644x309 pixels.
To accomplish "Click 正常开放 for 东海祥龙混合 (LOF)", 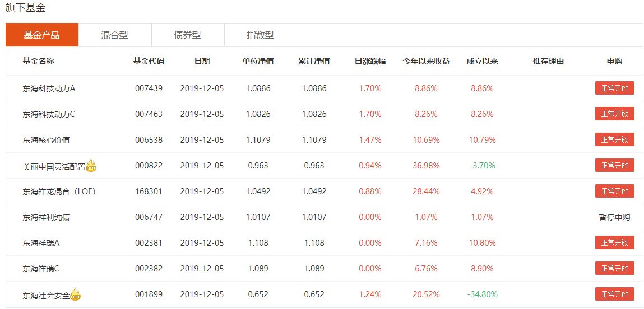I will 614,191.
